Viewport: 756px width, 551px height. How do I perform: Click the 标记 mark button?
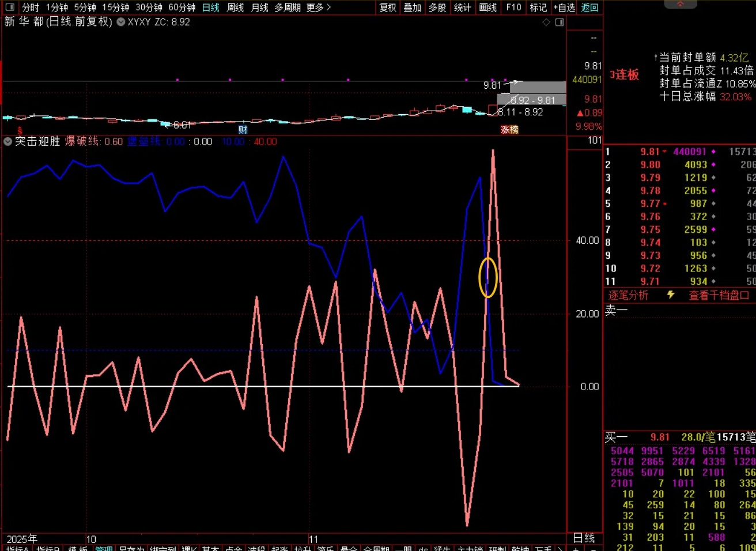[x=538, y=7]
